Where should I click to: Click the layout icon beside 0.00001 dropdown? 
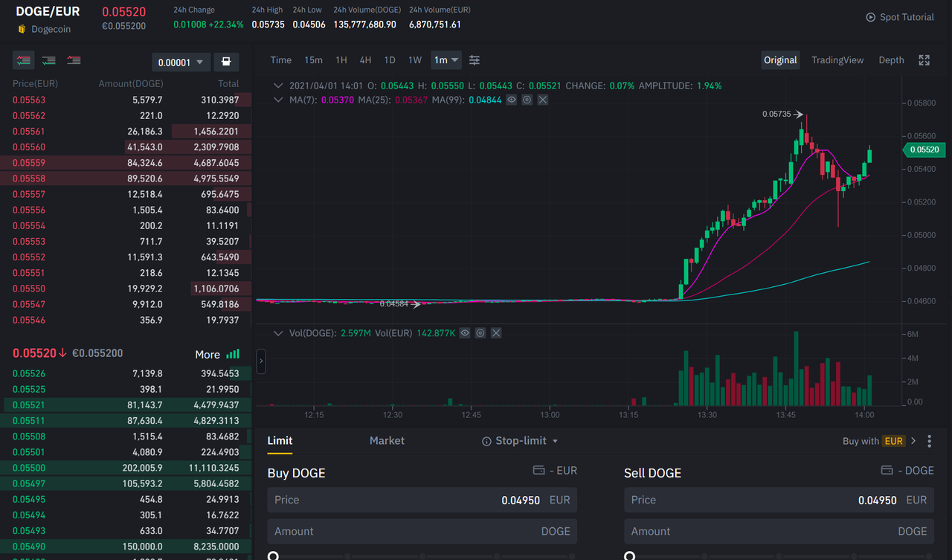point(226,62)
